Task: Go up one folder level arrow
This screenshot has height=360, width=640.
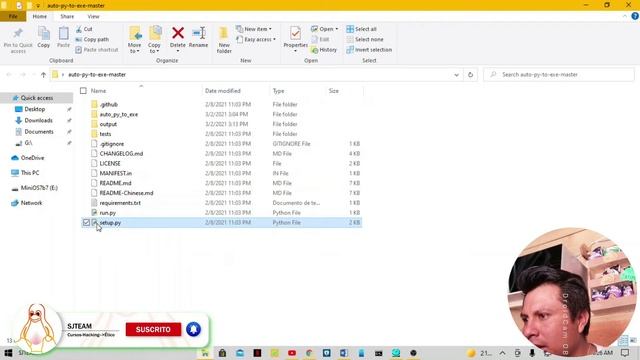Action: click(43, 75)
